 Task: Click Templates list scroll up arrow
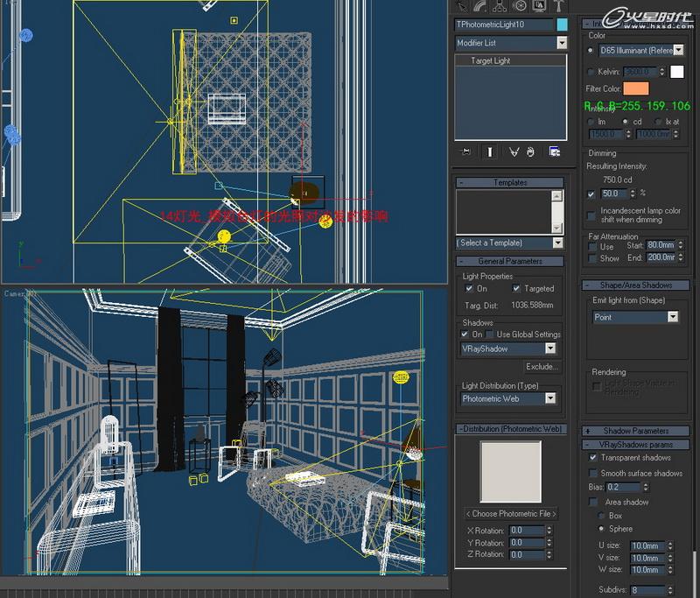tap(556, 195)
